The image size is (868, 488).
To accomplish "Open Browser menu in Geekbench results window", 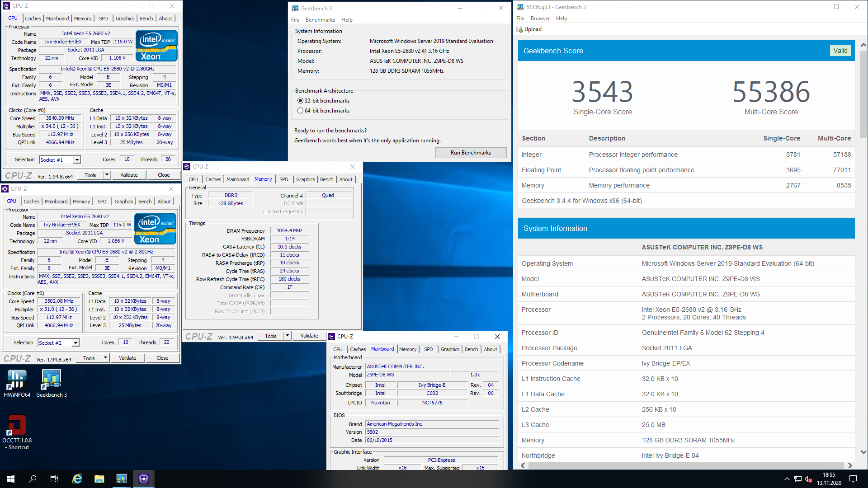I will [x=540, y=19].
